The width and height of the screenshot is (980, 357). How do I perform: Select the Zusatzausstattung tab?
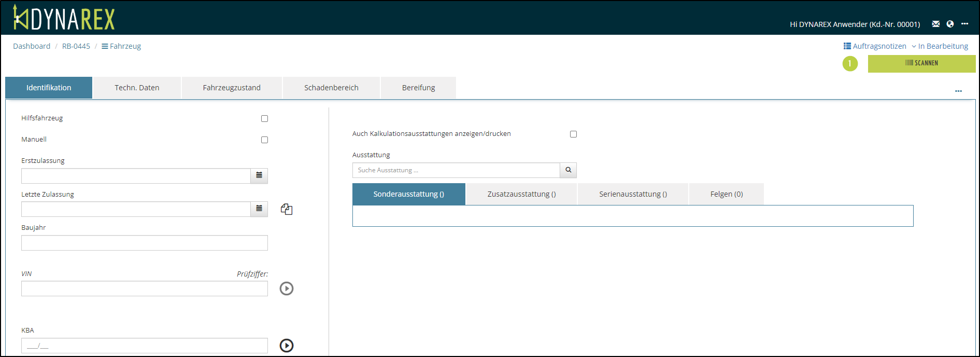521,194
